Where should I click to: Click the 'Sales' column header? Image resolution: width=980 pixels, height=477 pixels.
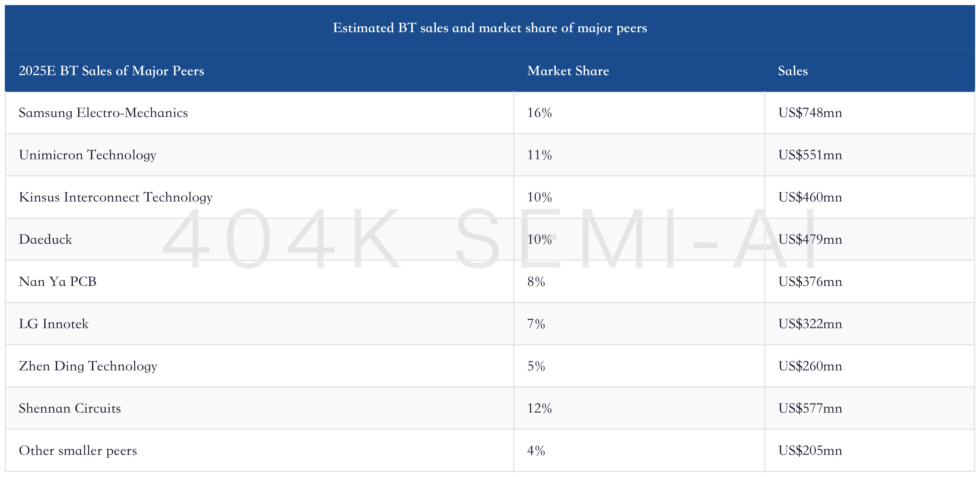[x=792, y=71]
